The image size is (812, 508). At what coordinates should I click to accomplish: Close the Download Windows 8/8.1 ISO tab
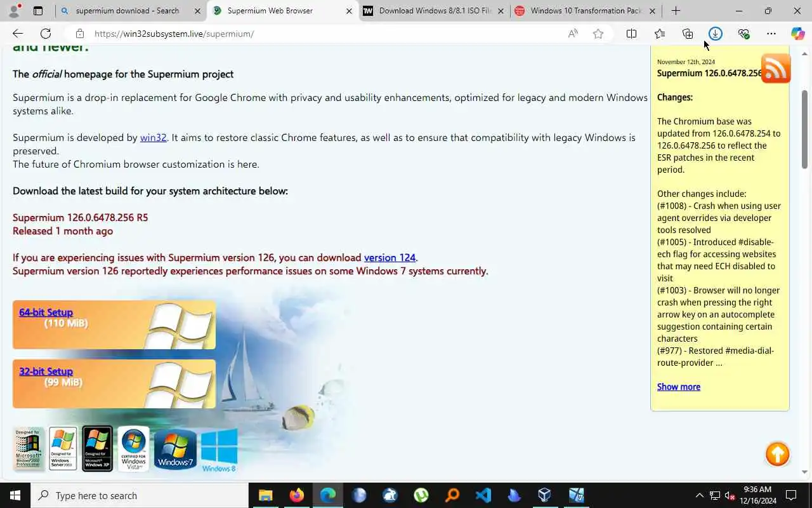click(x=501, y=11)
